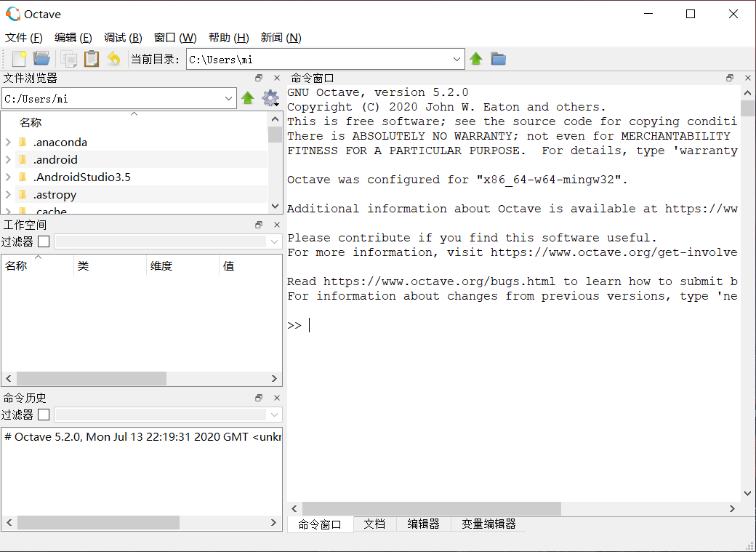Open the 文件 menu

pos(24,37)
